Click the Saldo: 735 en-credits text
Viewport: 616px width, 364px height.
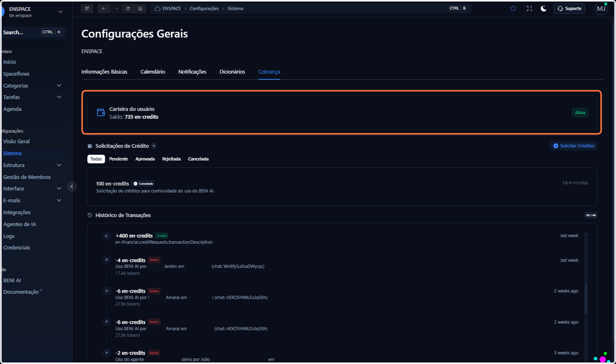click(133, 117)
